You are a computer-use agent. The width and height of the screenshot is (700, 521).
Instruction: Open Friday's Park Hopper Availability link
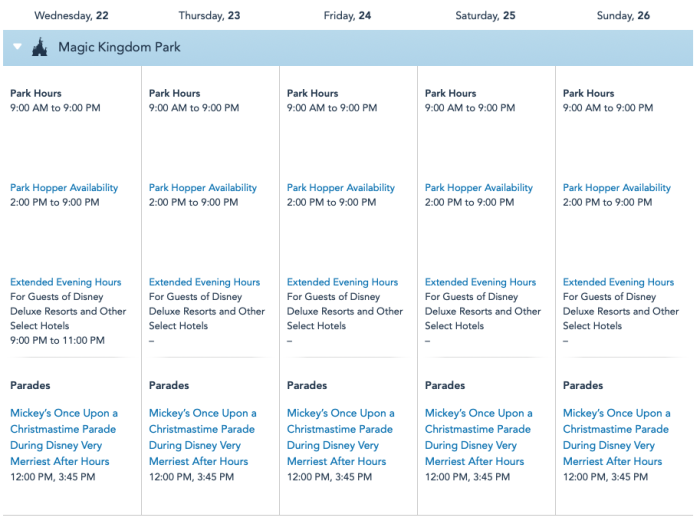point(341,187)
